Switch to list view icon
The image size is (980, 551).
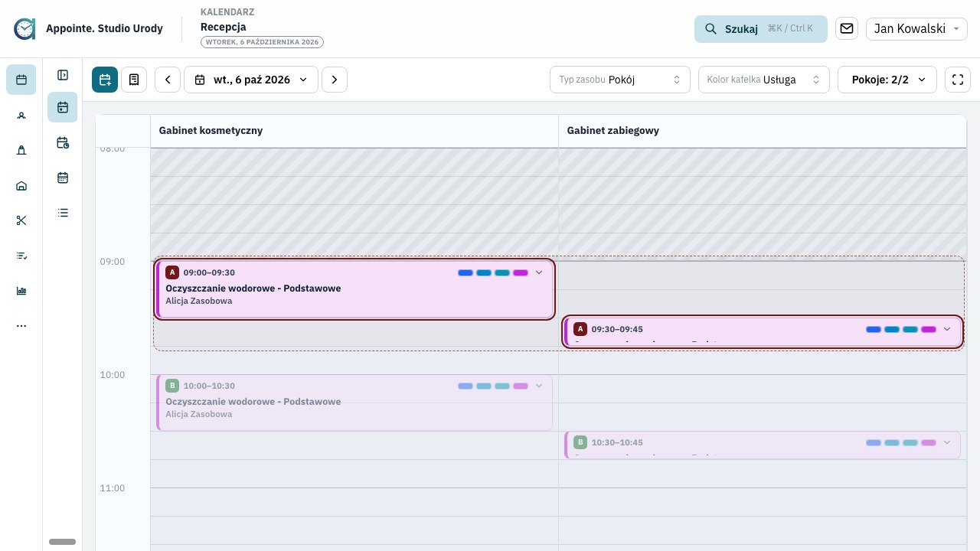63,213
